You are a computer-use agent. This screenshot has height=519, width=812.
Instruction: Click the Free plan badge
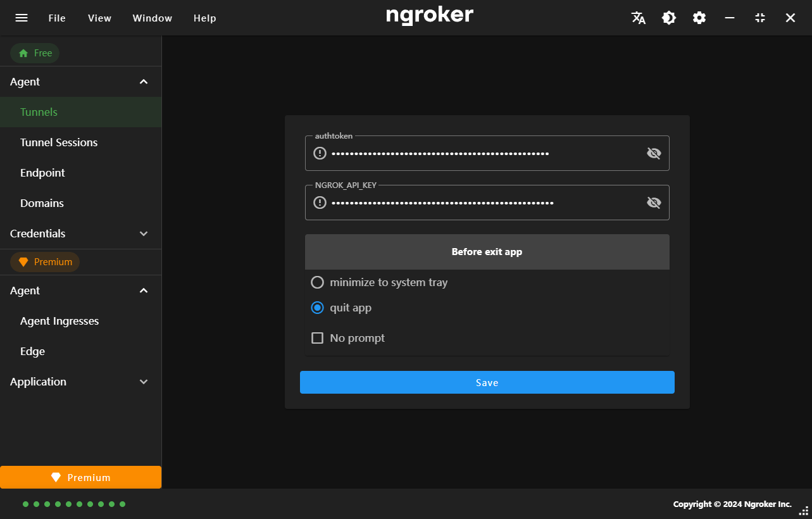[x=35, y=53]
